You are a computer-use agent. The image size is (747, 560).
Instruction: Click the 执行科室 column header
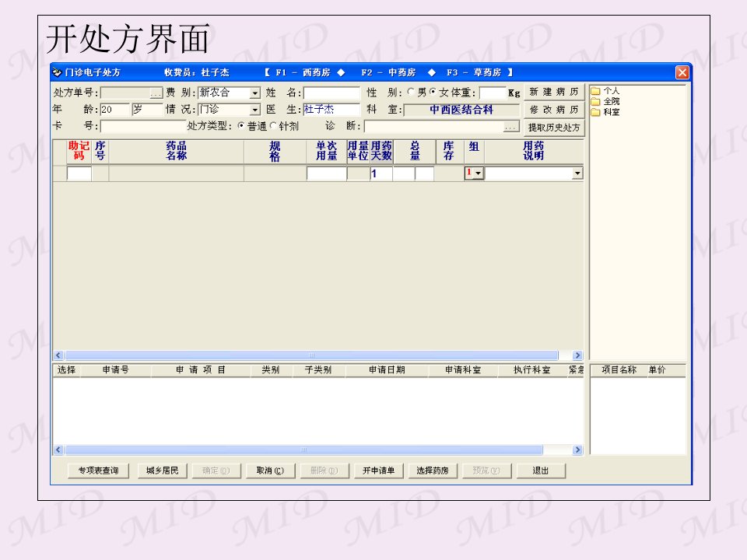click(x=532, y=370)
